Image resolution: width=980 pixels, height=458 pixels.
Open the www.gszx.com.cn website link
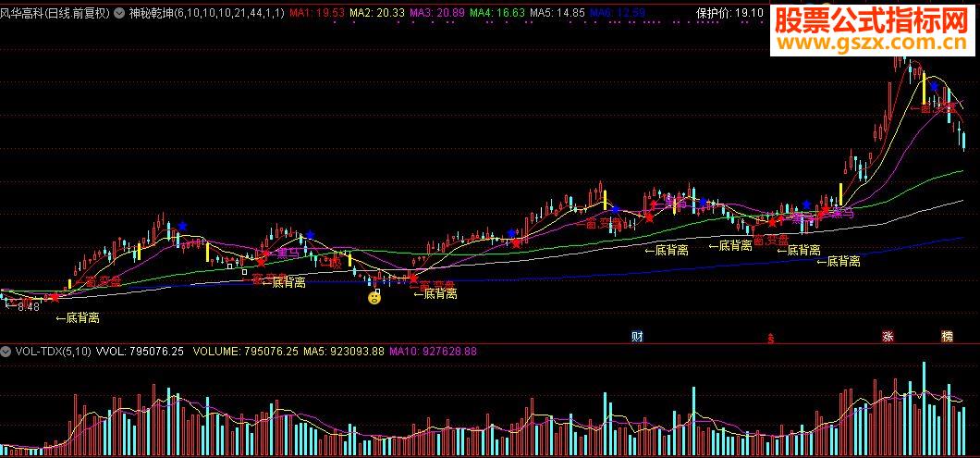[871, 43]
